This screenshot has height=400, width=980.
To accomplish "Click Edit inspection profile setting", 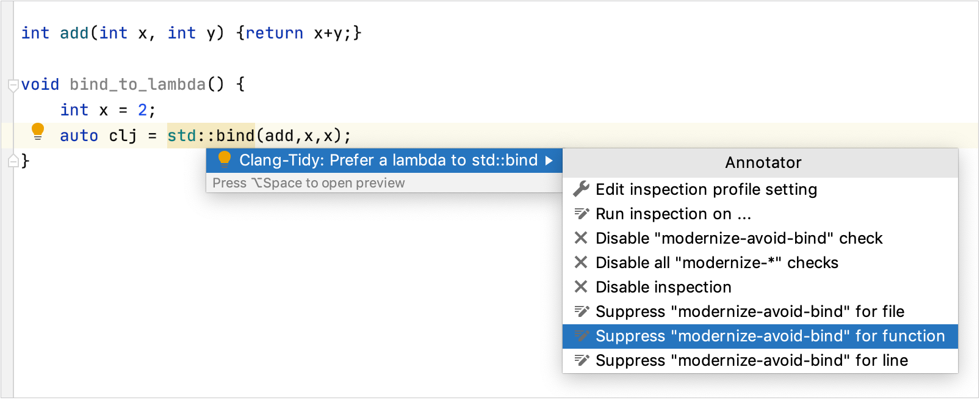I will tap(706, 189).
